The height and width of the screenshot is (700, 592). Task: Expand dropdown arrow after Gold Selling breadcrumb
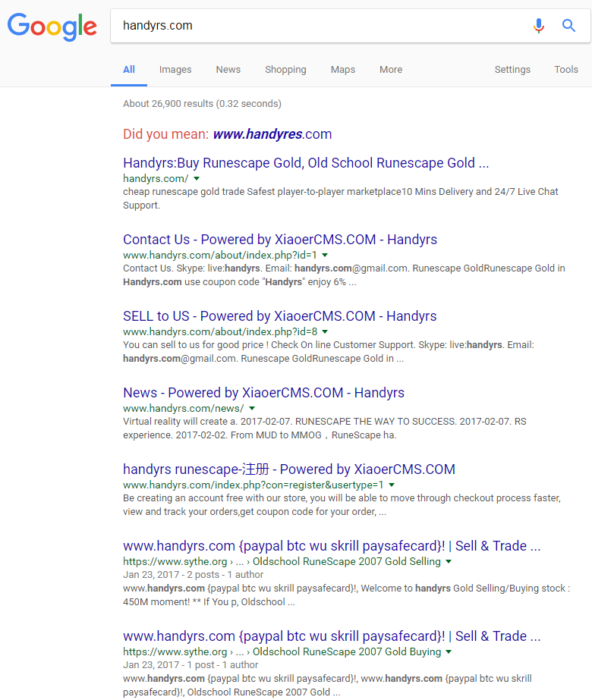pos(449,562)
